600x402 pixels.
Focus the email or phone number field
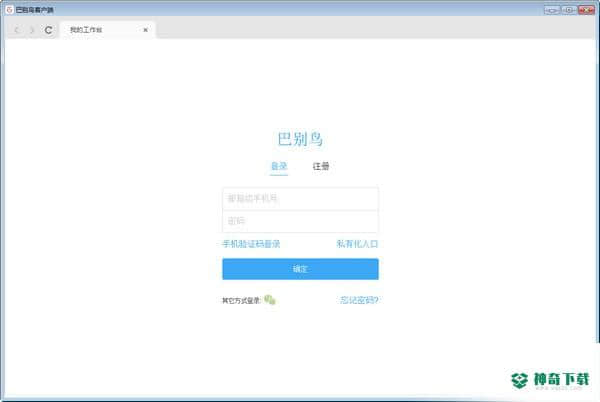[300, 199]
